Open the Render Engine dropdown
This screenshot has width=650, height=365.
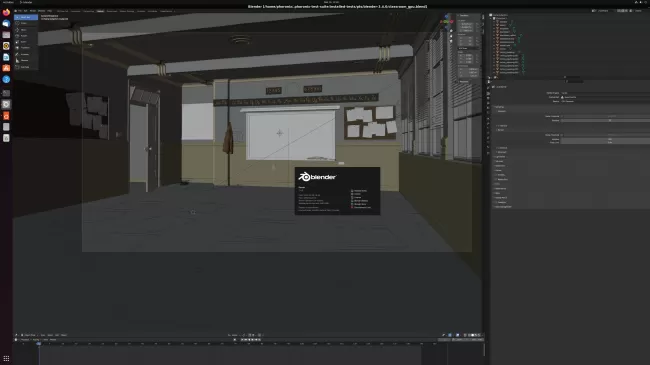[605, 93]
